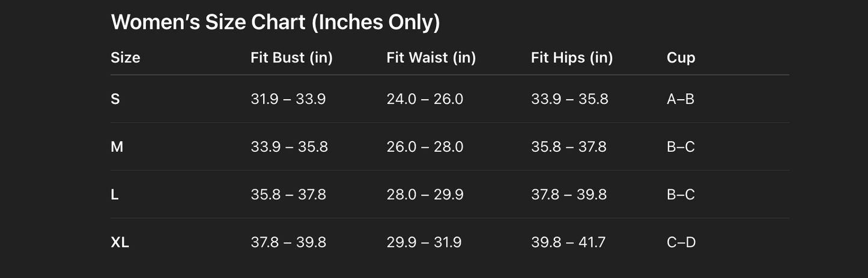Click the M size row label
868x278 pixels.
pyautogui.click(x=117, y=147)
